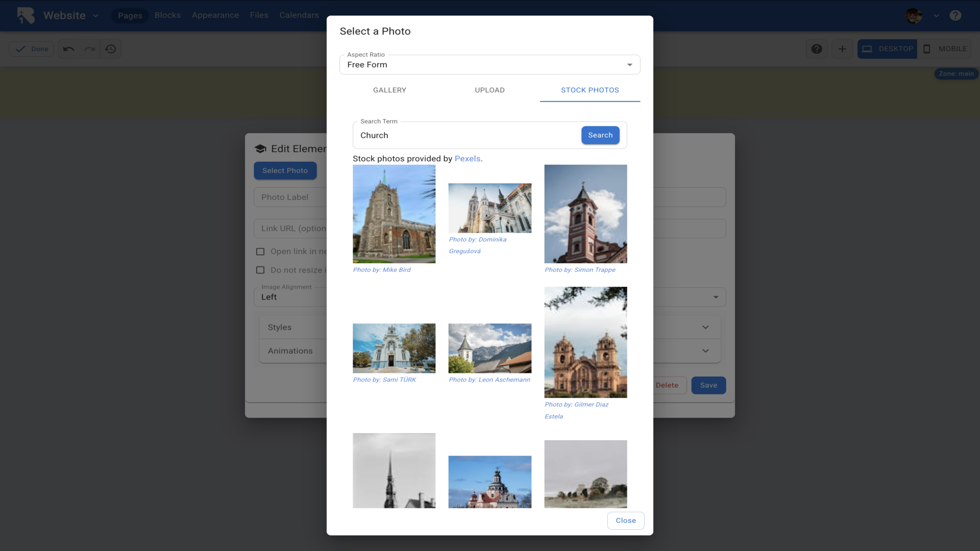Select the Mike Bird church photo

click(394, 214)
